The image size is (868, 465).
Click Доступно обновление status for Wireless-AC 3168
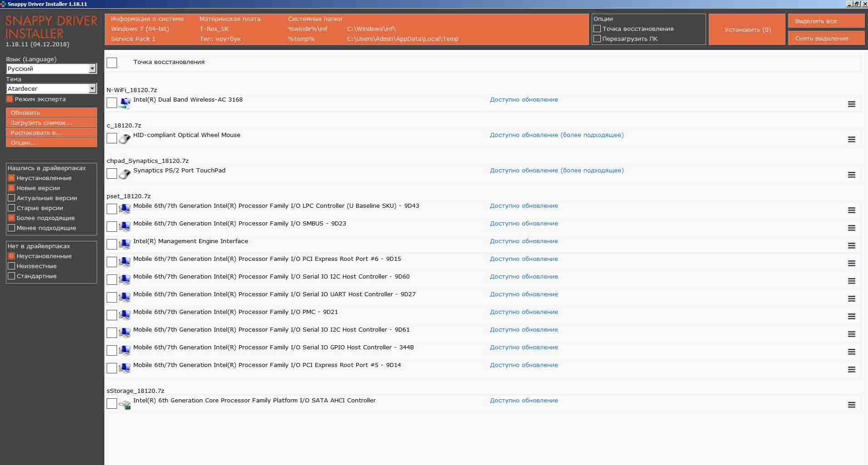(524, 100)
